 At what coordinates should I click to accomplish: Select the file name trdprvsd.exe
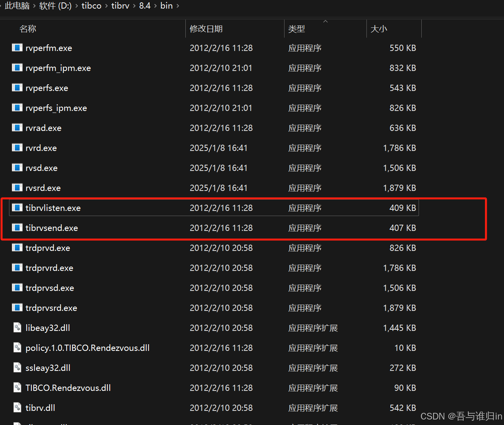(50, 288)
